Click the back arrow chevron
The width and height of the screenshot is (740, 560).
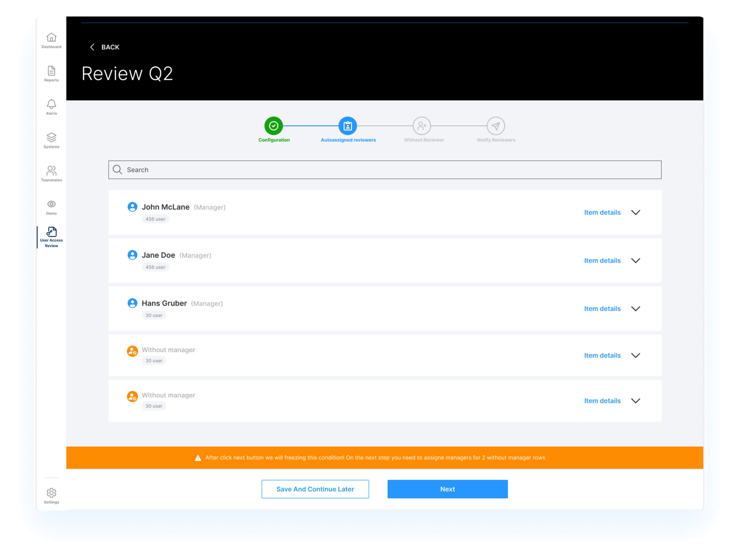click(x=92, y=47)
